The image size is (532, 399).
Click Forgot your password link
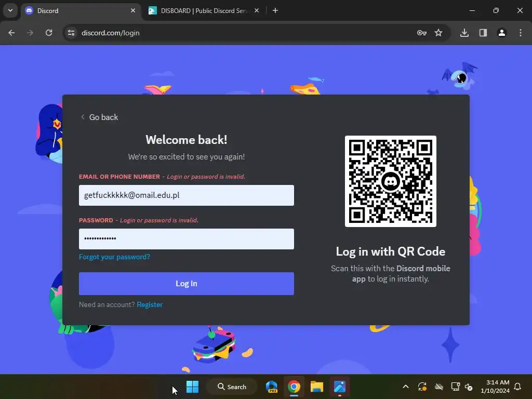114,257
